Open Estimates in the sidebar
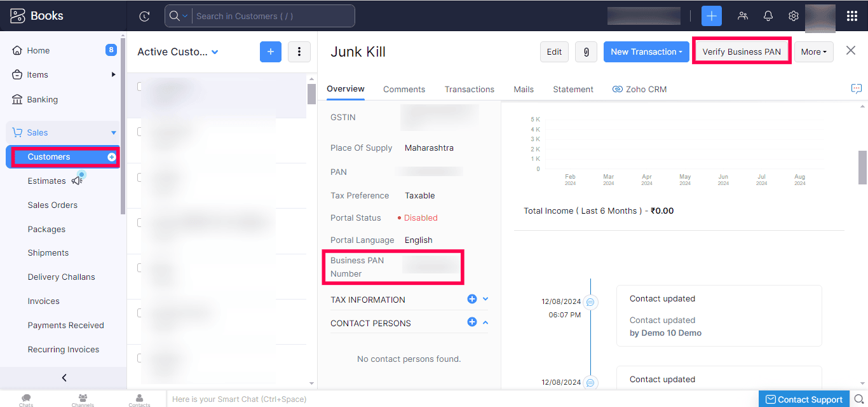The height and width of the screenshot is (407, 868). (46, 181)
